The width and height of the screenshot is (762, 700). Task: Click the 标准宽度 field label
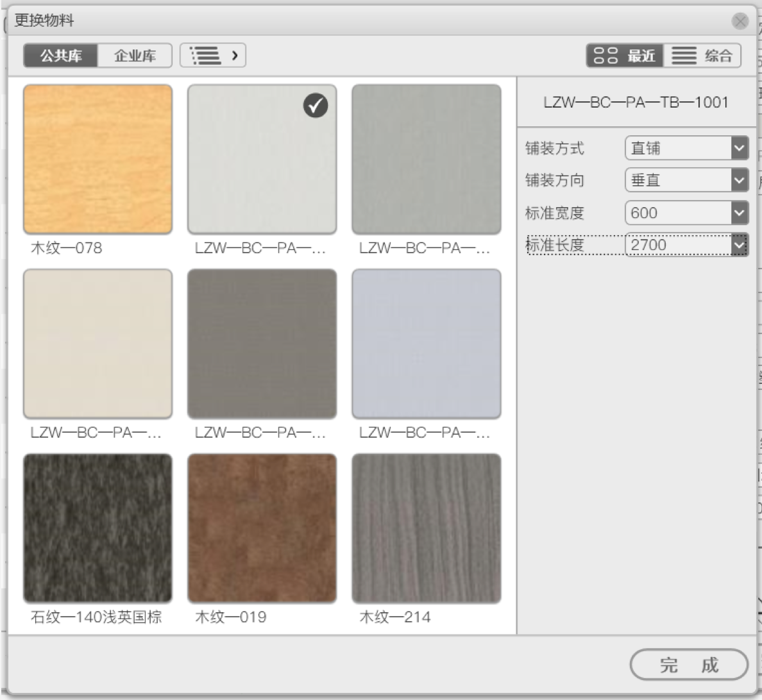click(x=554, y=213)
